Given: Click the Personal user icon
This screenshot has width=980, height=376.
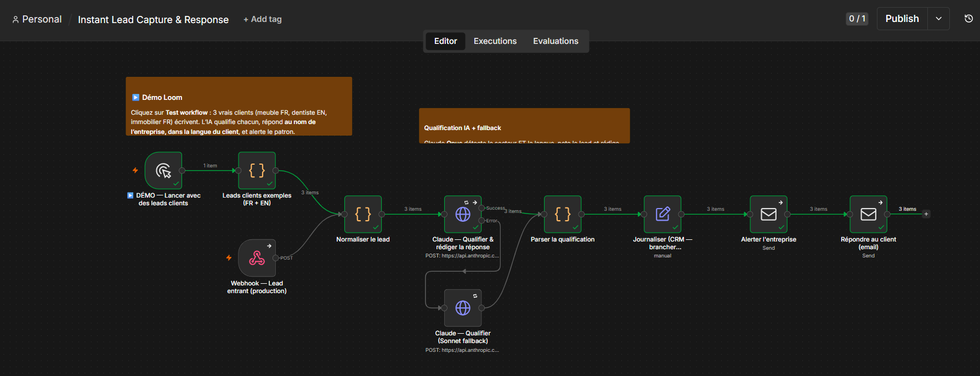Looking at the screenshot, I should click(15, 20).
